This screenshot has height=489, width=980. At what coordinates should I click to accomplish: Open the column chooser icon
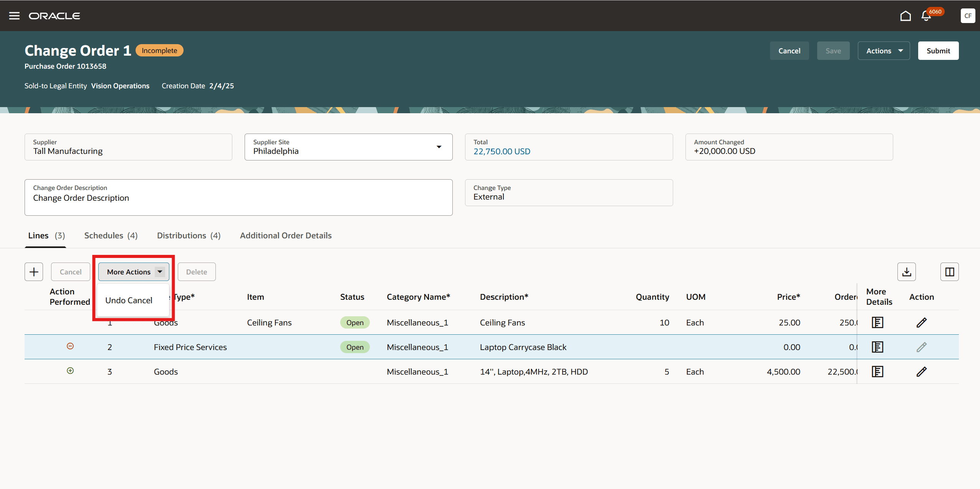949,272
